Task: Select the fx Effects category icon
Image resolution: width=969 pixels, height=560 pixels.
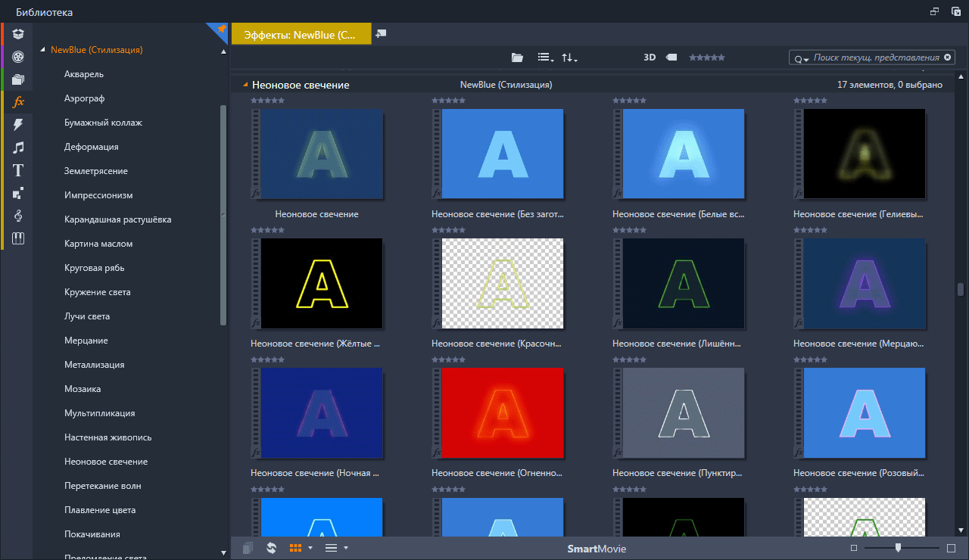Action: 18,101
